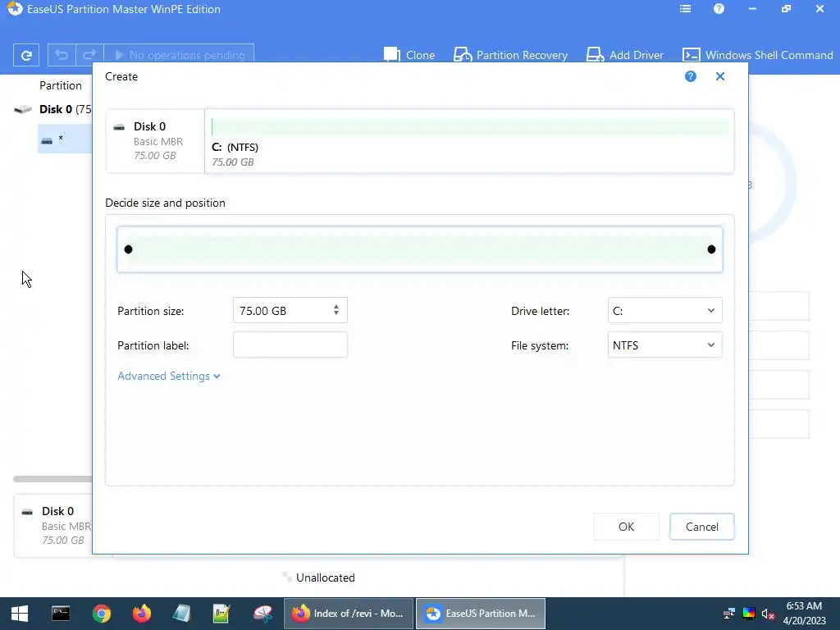Click the Unallocated legend label
This screenshot has height=630, width=840.
point(325,577)
